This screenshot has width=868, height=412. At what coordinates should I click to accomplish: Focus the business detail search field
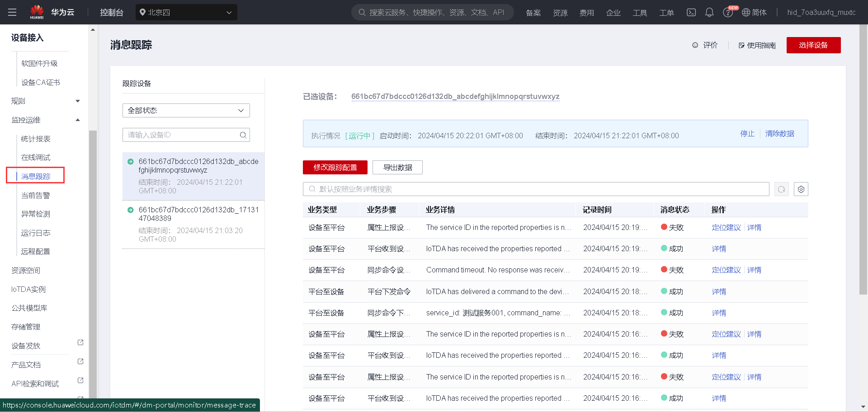click(x=536, y=189)
